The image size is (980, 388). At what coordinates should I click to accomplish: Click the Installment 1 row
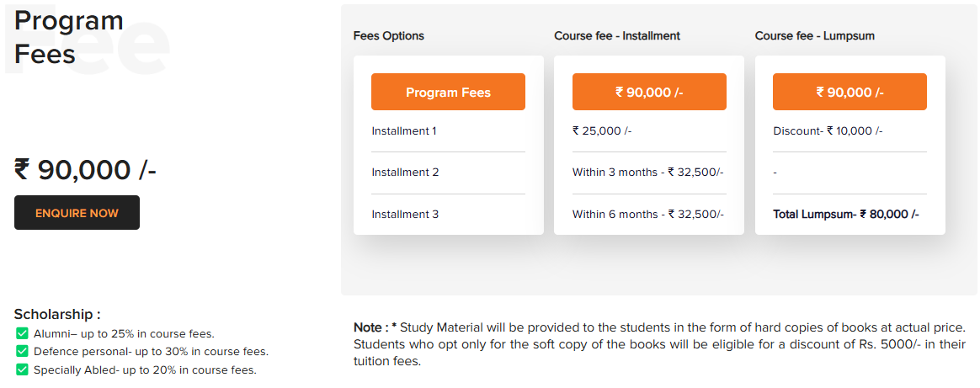(404, 131)
